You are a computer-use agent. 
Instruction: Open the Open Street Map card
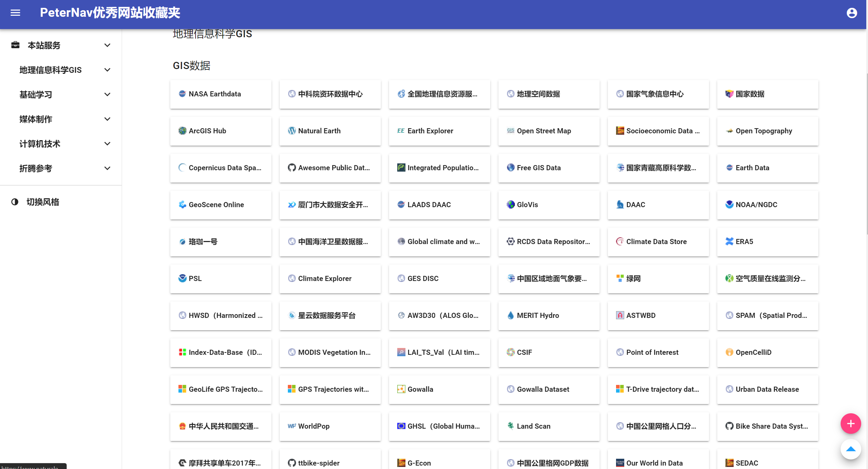pyautogui.click(x=549, y=131)
